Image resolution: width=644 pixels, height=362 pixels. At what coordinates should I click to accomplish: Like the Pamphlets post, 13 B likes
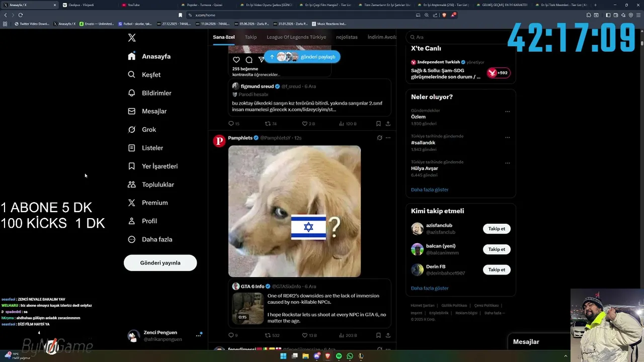[309, 335]
